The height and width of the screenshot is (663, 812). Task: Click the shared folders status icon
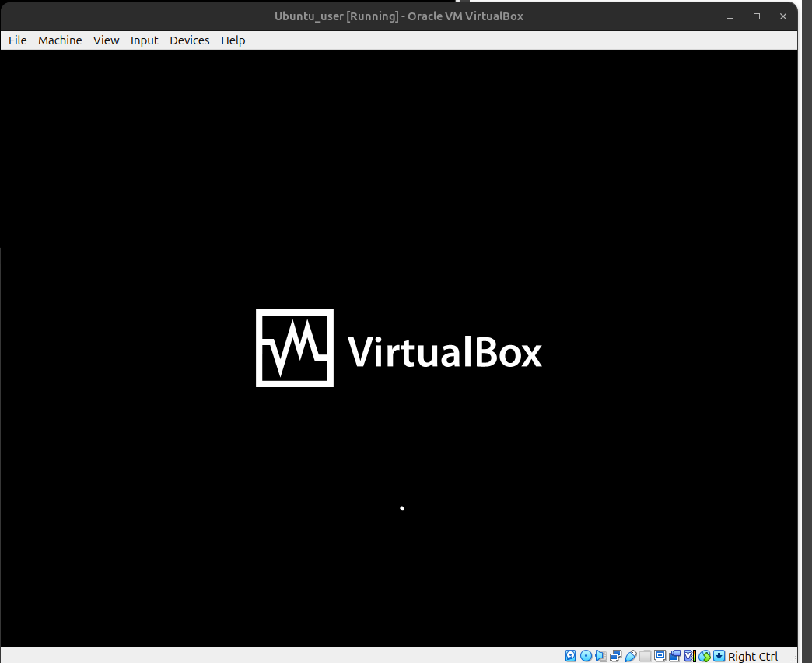(646, 656)
